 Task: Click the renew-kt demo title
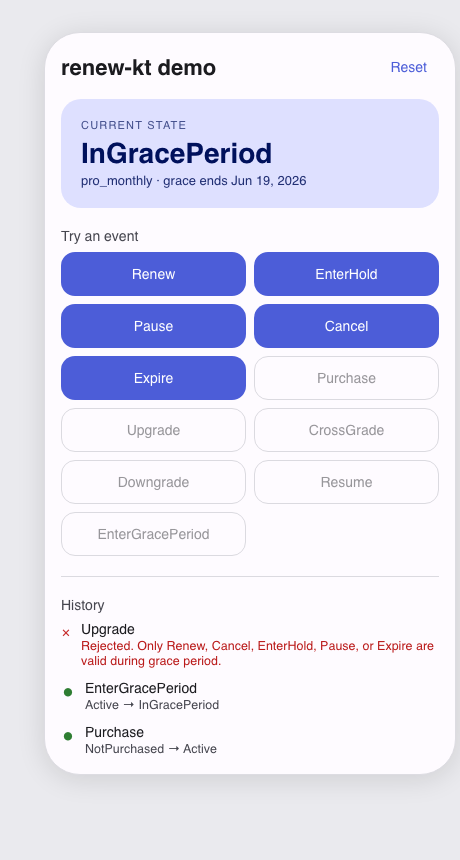coord(139,68)
